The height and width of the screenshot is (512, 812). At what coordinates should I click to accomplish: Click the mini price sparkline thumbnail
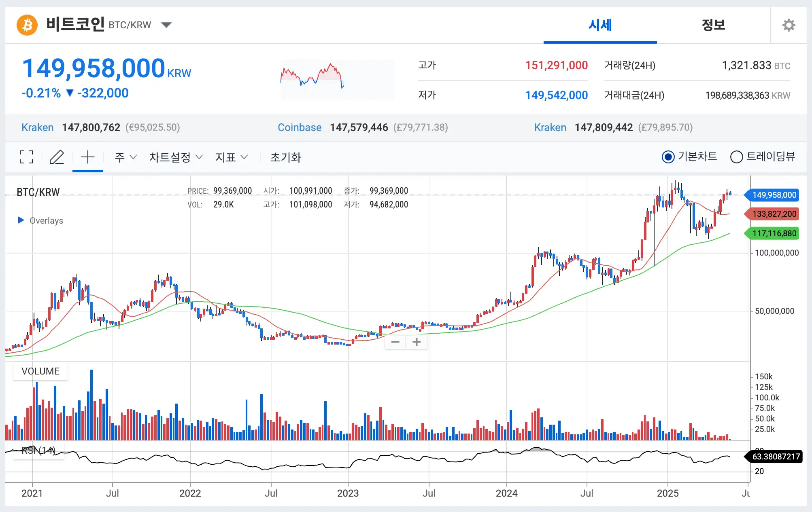tap(337, 80)
